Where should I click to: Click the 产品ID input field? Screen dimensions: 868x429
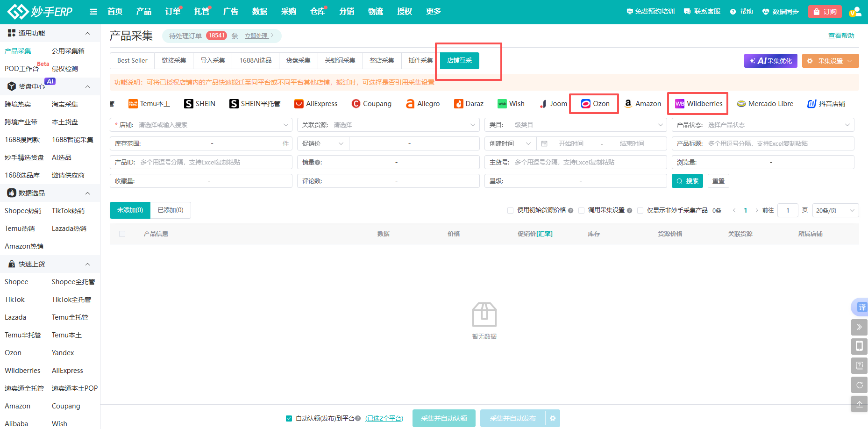point(213,162)
